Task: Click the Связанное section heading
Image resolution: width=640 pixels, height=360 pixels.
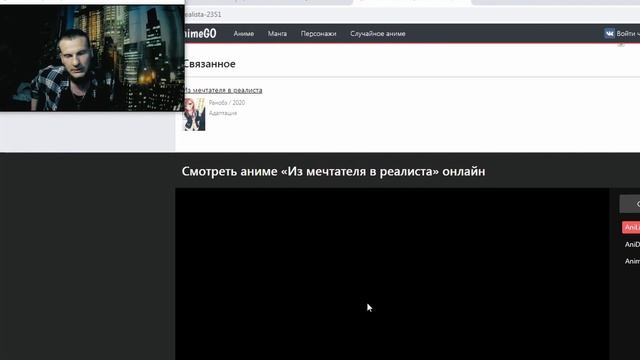Action: [209, 64]
